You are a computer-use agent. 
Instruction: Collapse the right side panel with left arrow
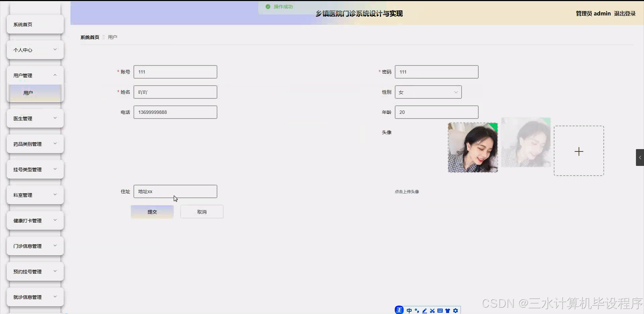640,158
